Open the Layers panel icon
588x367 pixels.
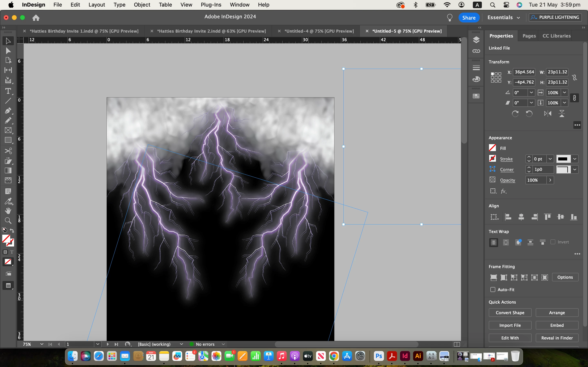(476, 40)
